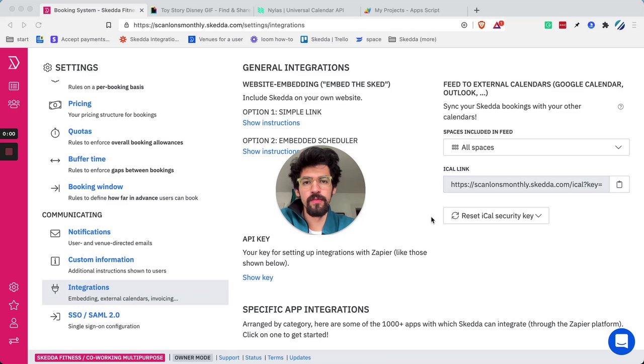Image resolution: width=644 pixels, height=364 pixels.
Task: Open the Intercom chat bubble
Action: point(621,341)
